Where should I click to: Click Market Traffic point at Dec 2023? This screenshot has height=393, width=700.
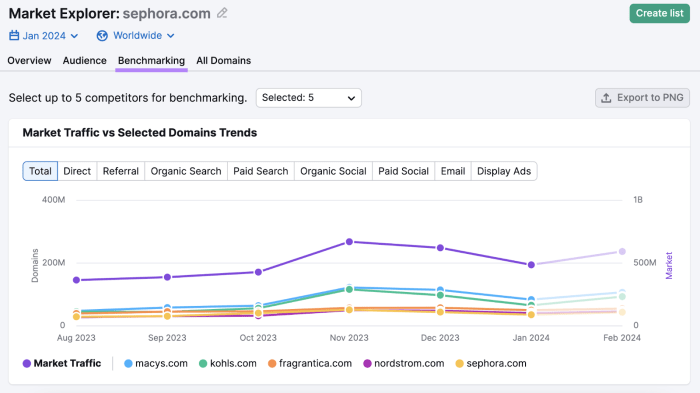(440, 247)
